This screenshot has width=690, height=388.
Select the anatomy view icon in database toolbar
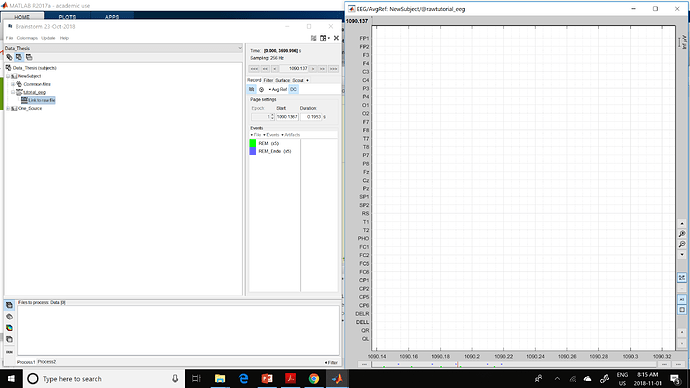(9, 57)
